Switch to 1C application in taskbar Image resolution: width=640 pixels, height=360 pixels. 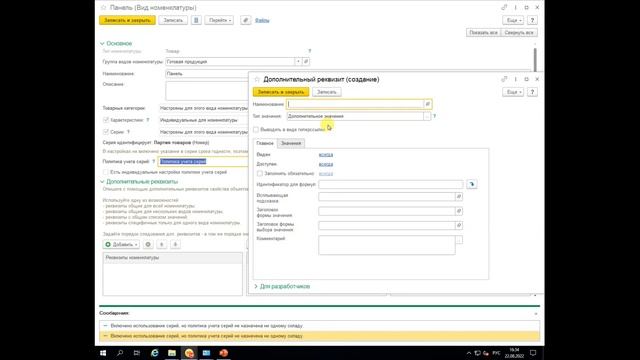189,353
